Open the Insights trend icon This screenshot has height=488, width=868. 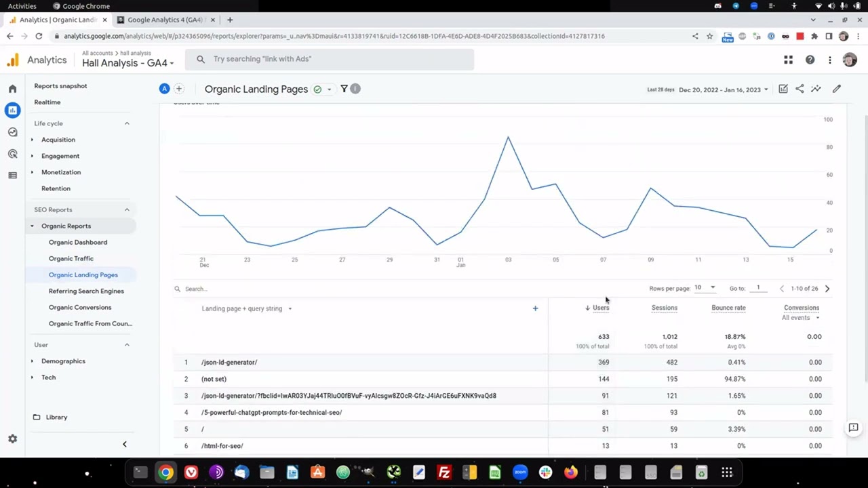point(816,89)
